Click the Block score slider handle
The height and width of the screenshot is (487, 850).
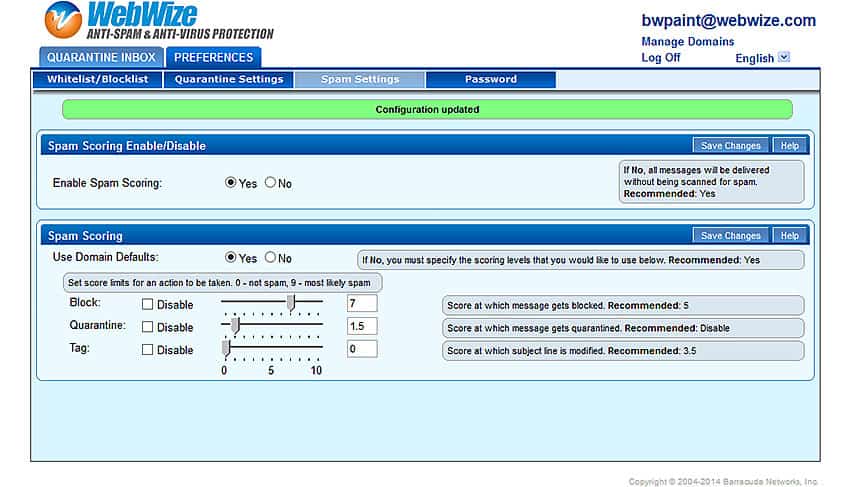(x=291, y=302)
